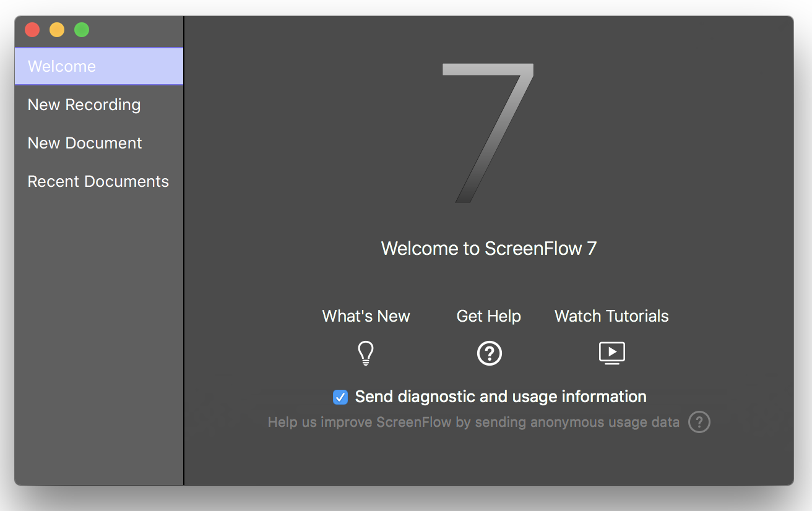Image resolution: width=812 pixels, height=511 pixels.
Task: Select New Document in the sidebar
Action: (84, 143)
